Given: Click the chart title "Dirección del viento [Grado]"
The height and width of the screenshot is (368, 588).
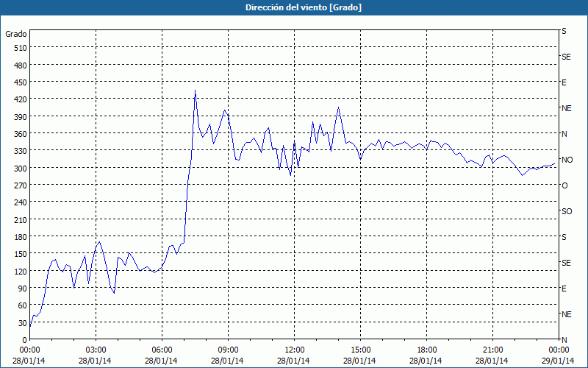Looking at the screenshot, I should pyautogui.click(x=304, y=7).
